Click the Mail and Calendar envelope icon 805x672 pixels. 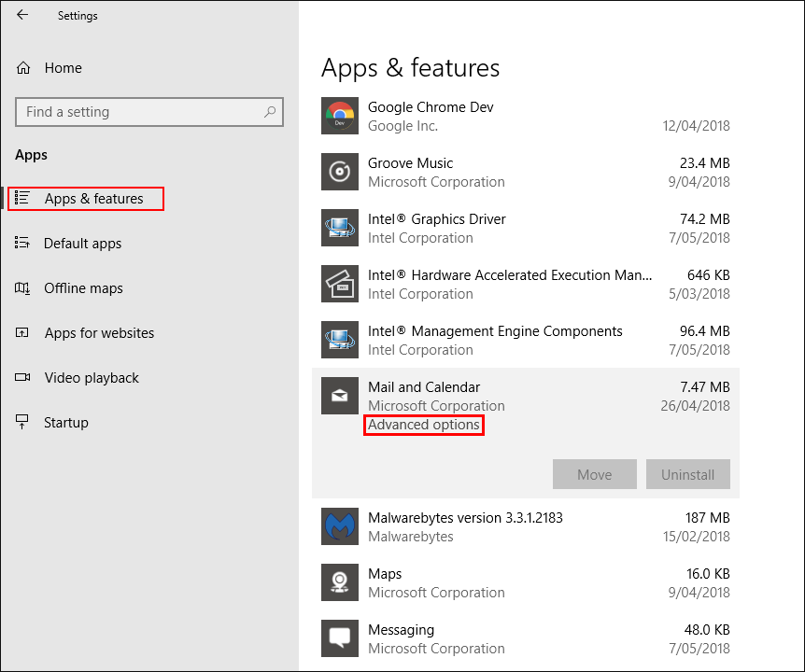[x=340, y=396]
